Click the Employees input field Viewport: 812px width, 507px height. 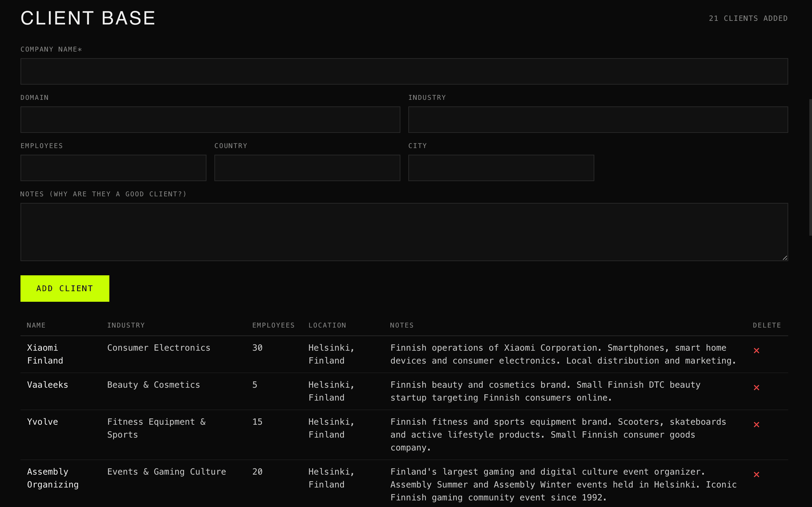(113, 168)
